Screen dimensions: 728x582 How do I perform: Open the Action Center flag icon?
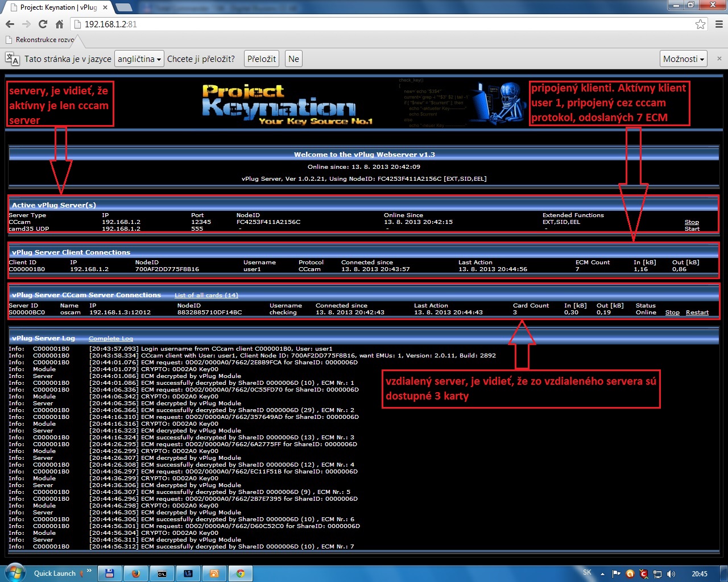pyautogui.click(x=616, y=574)
